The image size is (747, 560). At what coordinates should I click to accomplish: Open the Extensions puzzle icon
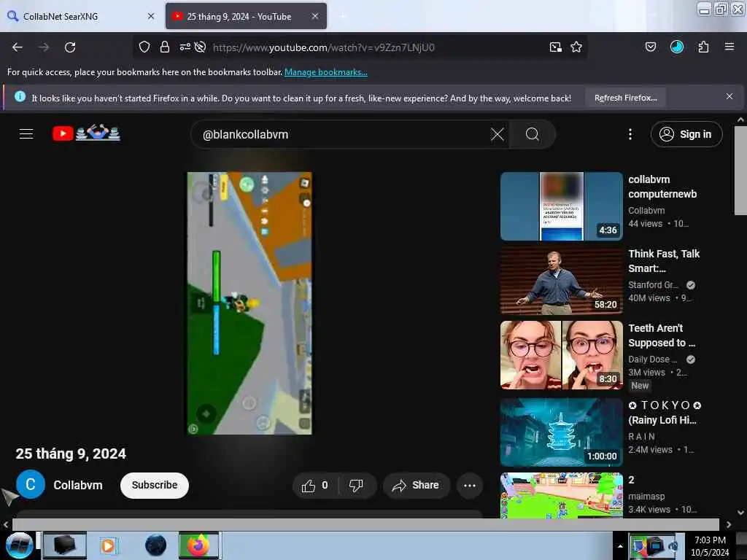tap(703, 47)
